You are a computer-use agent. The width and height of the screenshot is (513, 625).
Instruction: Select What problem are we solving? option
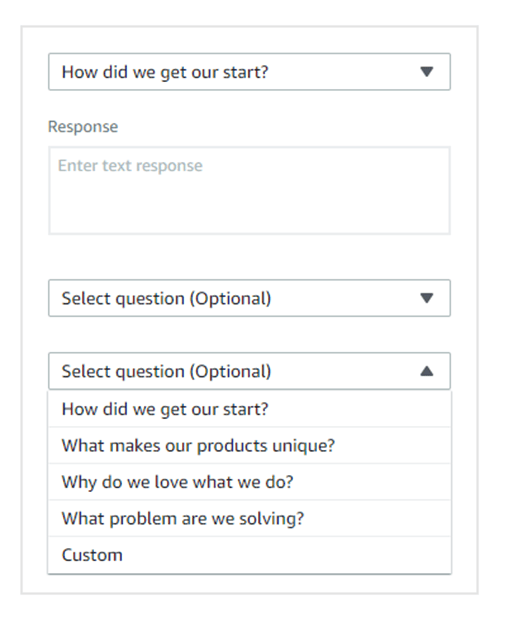(x=250, y=519)
